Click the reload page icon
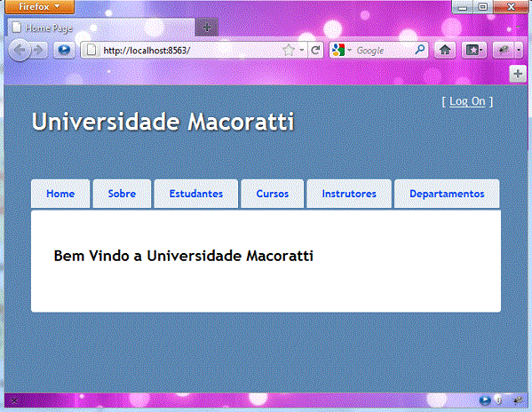The width and height of the screenshot is (532, 412). 315,51
